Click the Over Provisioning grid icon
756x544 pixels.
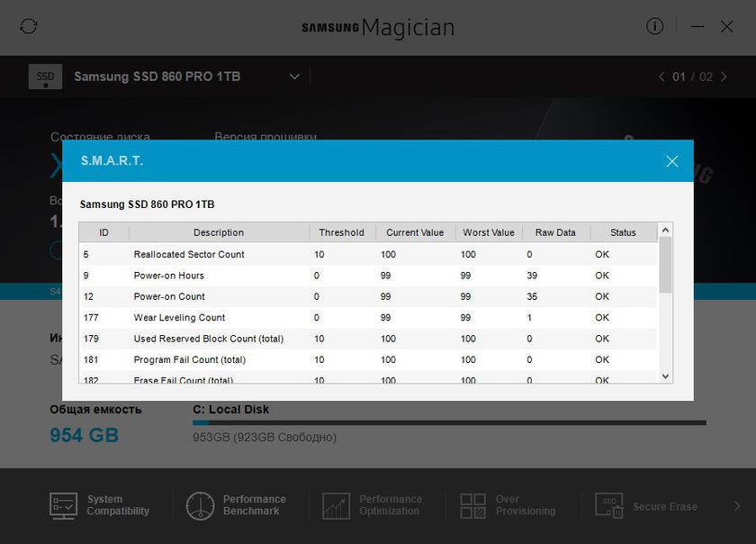click(472, 505)
